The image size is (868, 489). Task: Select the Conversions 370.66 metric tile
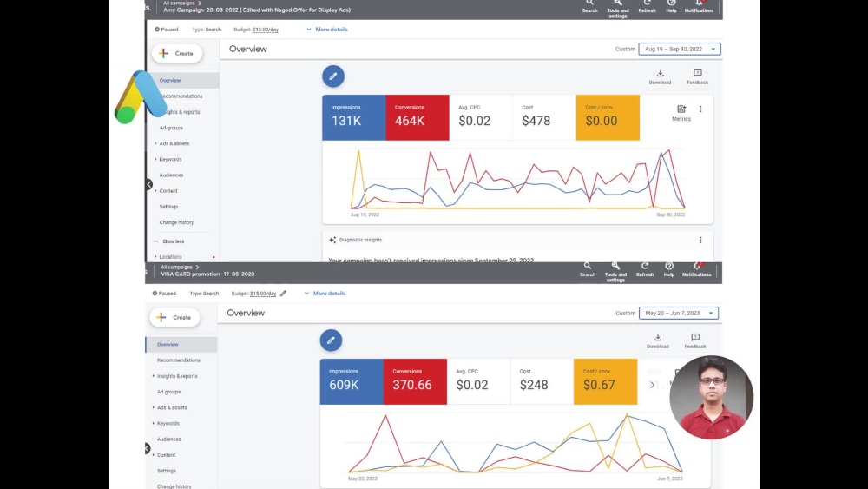[415, 381]
